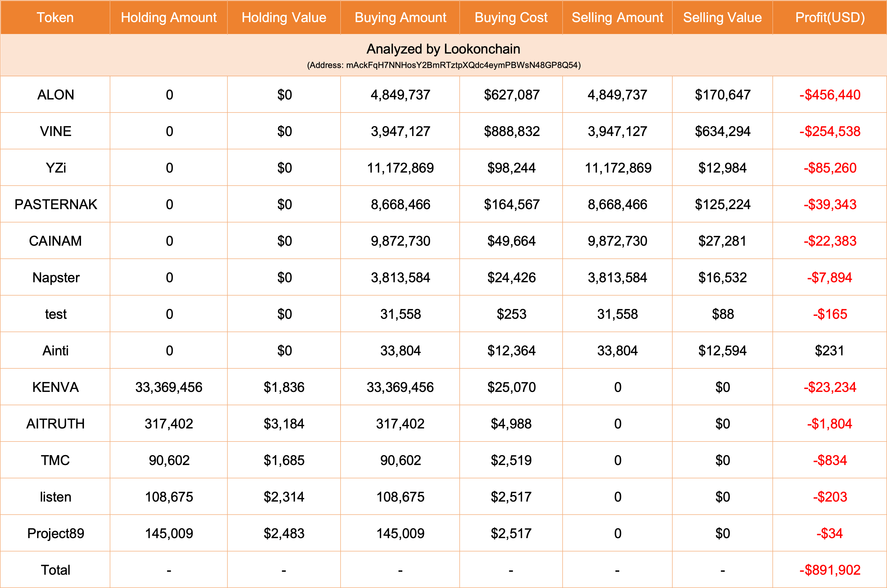Click the Project89 token cell

tap(56, 533)
